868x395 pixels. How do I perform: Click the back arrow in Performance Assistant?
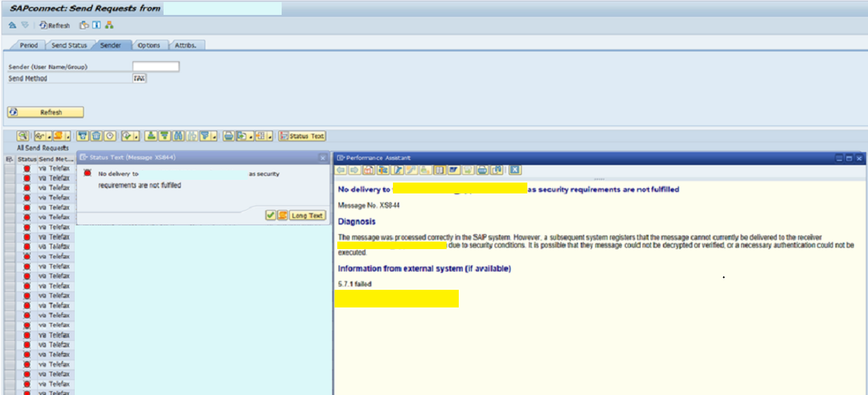click(x=341, y=170)
